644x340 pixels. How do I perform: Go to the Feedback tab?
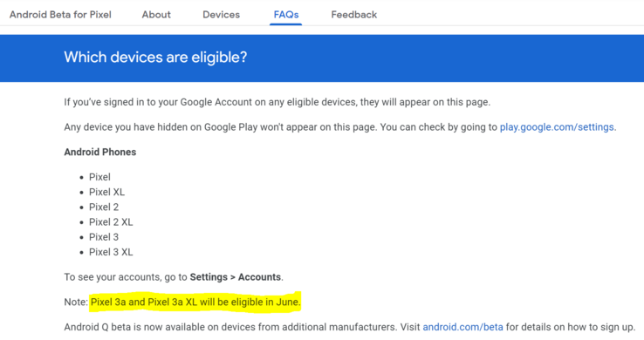353,15
